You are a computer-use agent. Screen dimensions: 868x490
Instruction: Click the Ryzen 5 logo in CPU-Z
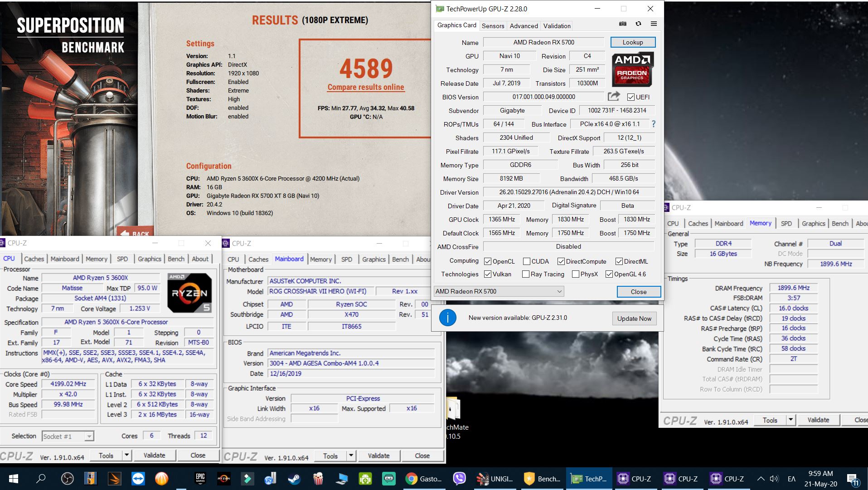189,293
